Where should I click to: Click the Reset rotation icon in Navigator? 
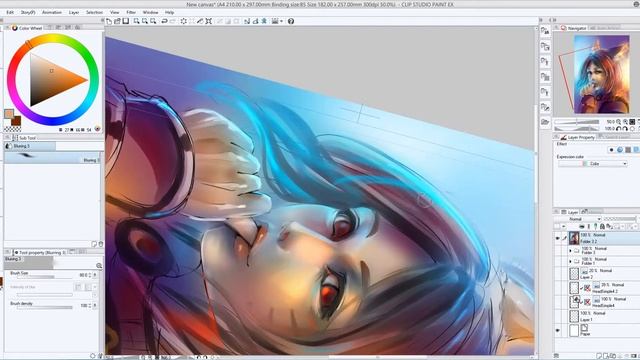(x=632, y=129)
